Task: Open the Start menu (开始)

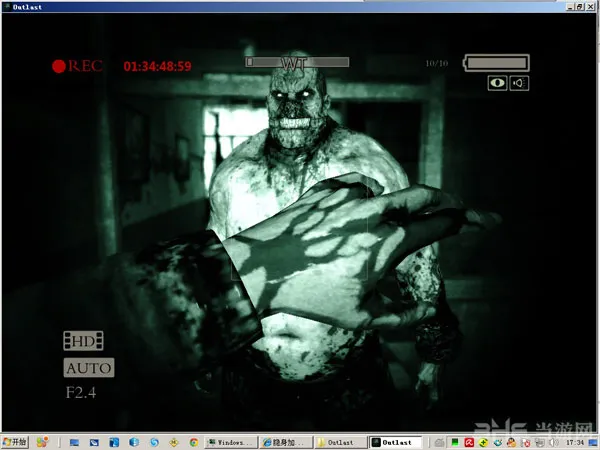Action: point(15,442)
